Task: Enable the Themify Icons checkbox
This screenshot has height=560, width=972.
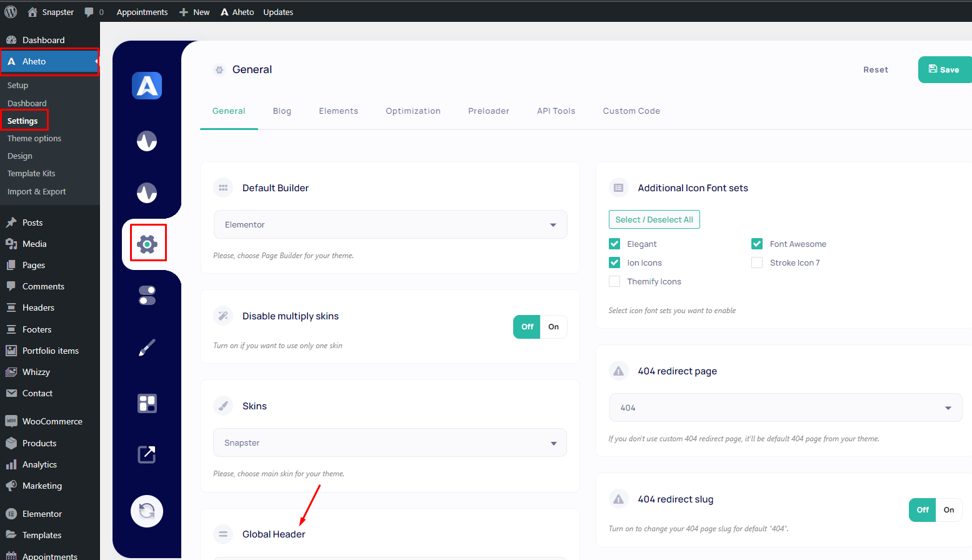Action: pyautogui.click(x=614, y=281)
